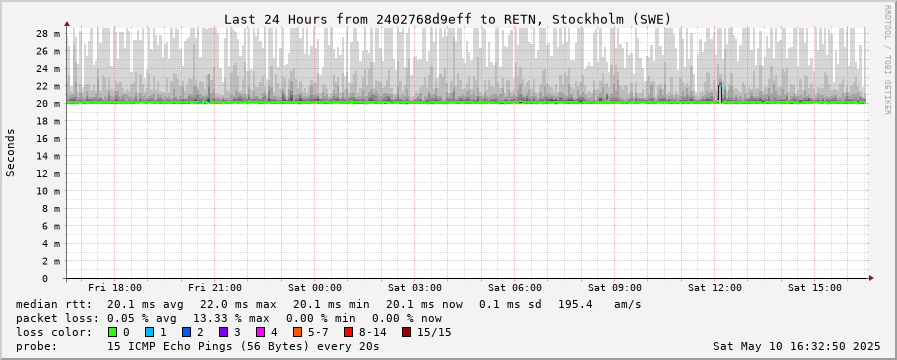Click the blue loss color 2 swatch
Image resolution: width=897 pixels, height=360 pixels.
(186, 332)
